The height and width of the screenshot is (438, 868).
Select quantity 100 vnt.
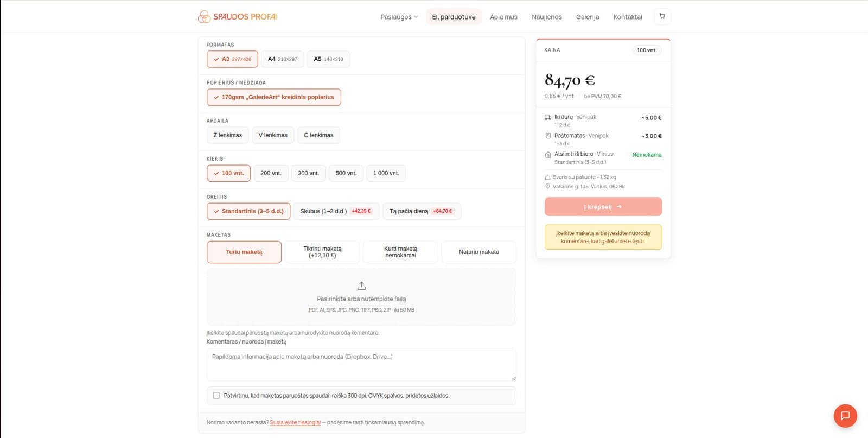click(228, 173)
